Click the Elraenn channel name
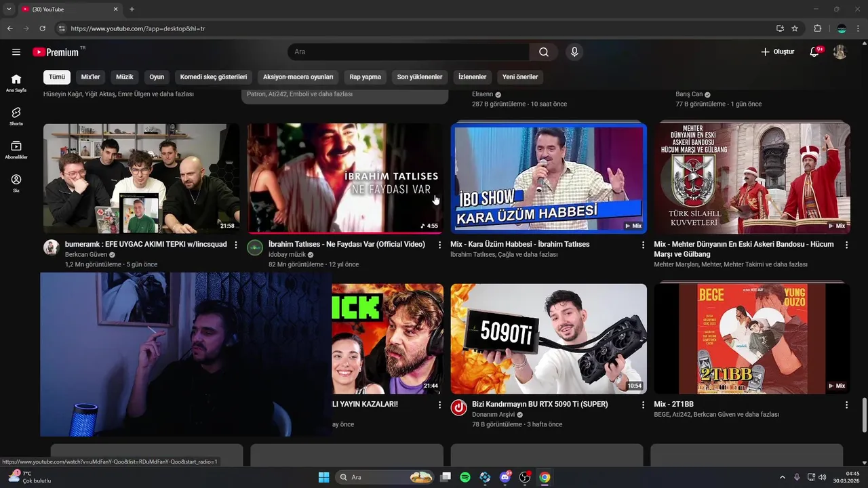Image resolution: width=868 pixels, height=488 pixels. [483, 95]
